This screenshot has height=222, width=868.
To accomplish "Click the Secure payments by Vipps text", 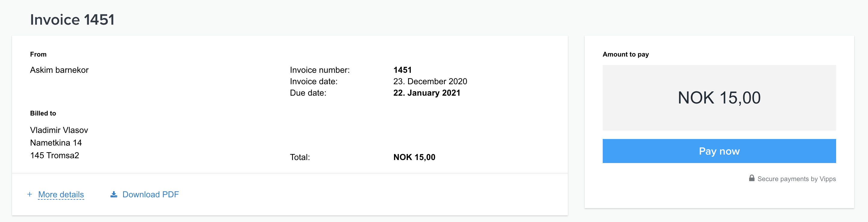I will [796, 179].
